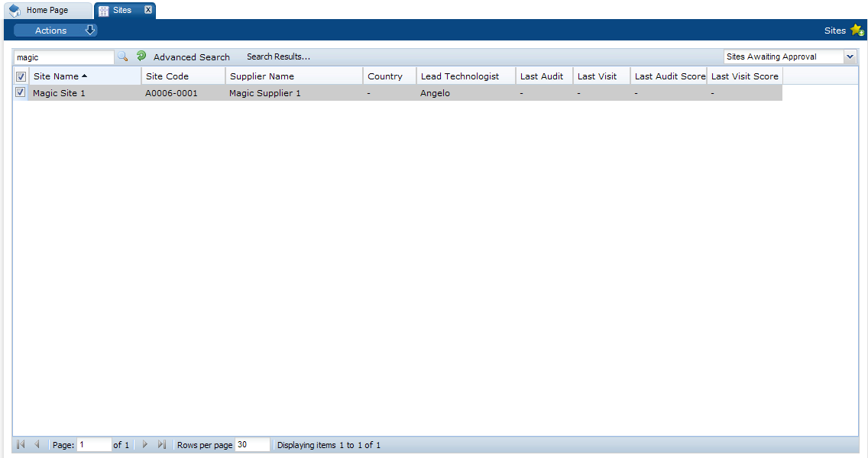Click the next page navigation arrow

(x=145, y=444)
